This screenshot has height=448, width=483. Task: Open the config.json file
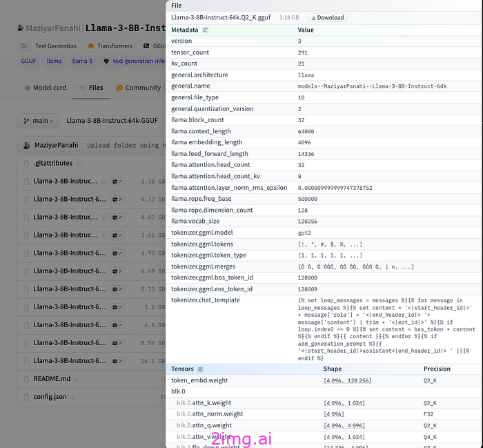pos(50,397)
